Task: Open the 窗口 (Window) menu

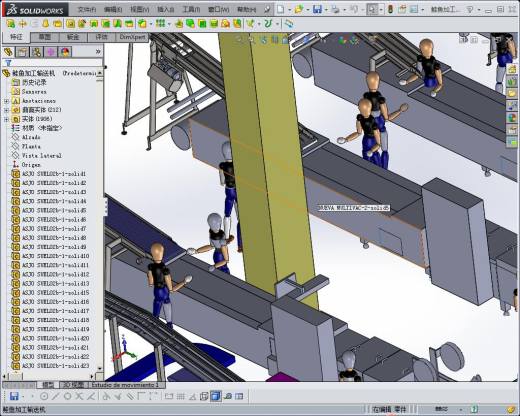Action: [218, 9]
